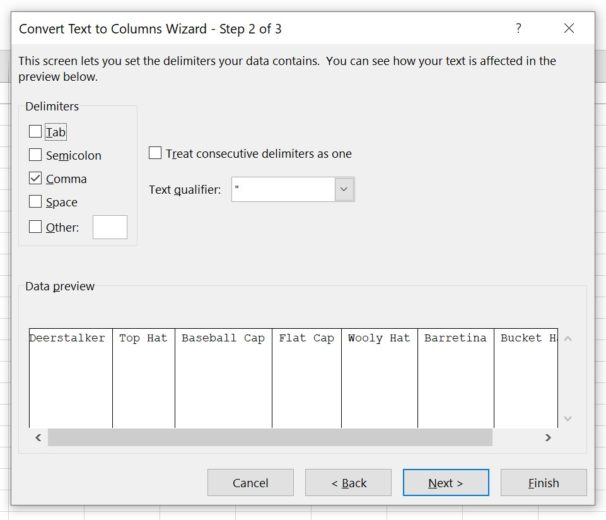
Task: Go back with the Back button
Action: [349, 483]
